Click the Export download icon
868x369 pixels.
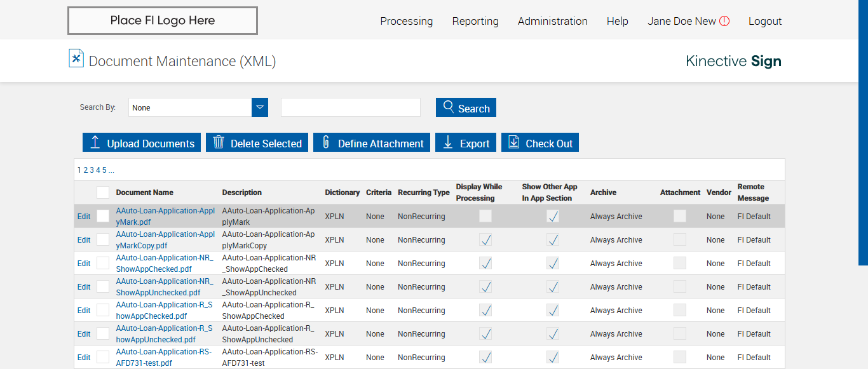(x=448, y=142)
